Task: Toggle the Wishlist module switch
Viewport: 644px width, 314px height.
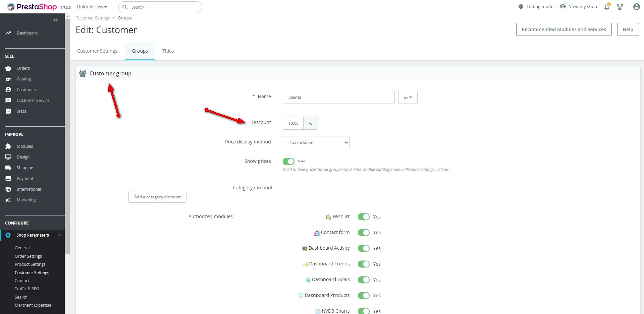Action: coord(364,217)
